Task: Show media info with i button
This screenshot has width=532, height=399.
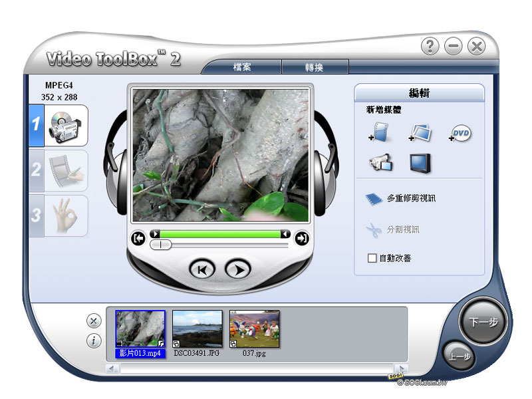Action: tap(94, 340)
